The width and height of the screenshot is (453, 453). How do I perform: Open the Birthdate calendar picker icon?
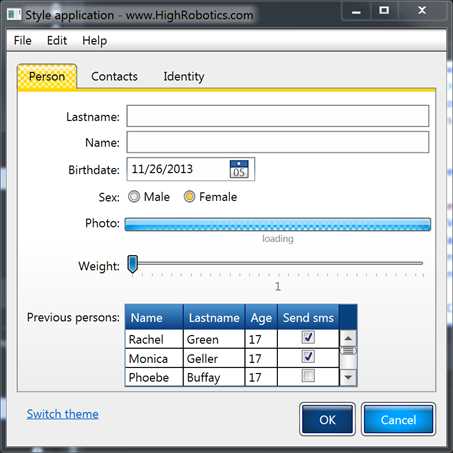pos(239,169)
